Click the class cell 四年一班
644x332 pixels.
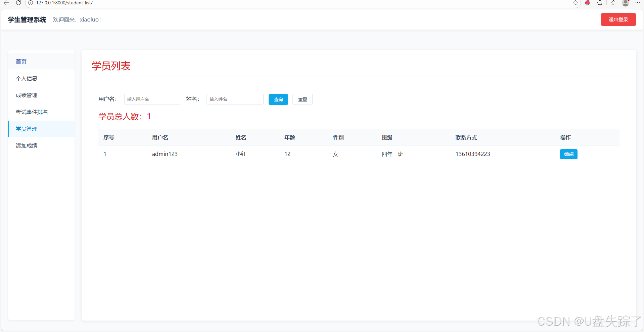[x=393, y=154]
